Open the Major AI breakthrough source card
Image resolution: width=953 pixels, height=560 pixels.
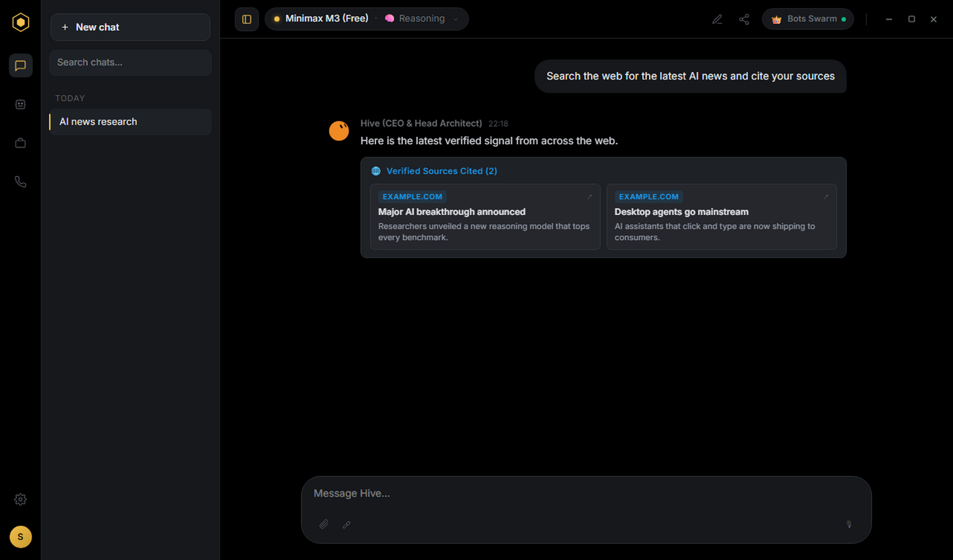click(485, 217)
